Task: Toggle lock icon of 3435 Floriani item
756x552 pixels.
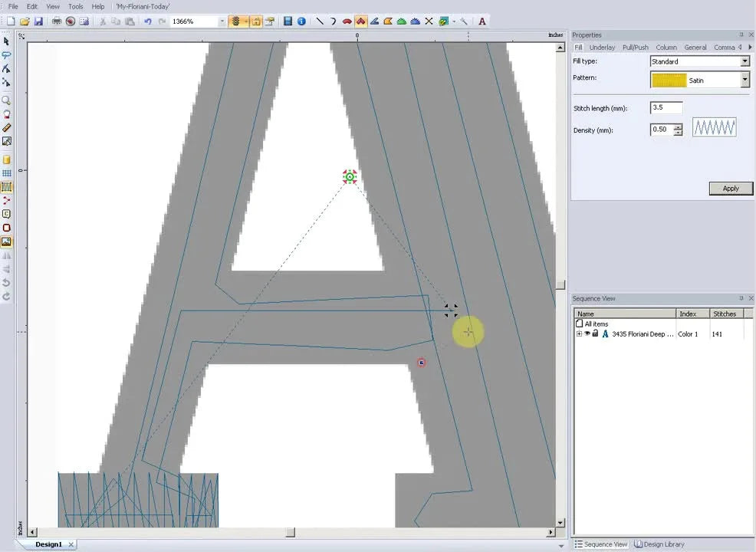Action: pos(596,333)
